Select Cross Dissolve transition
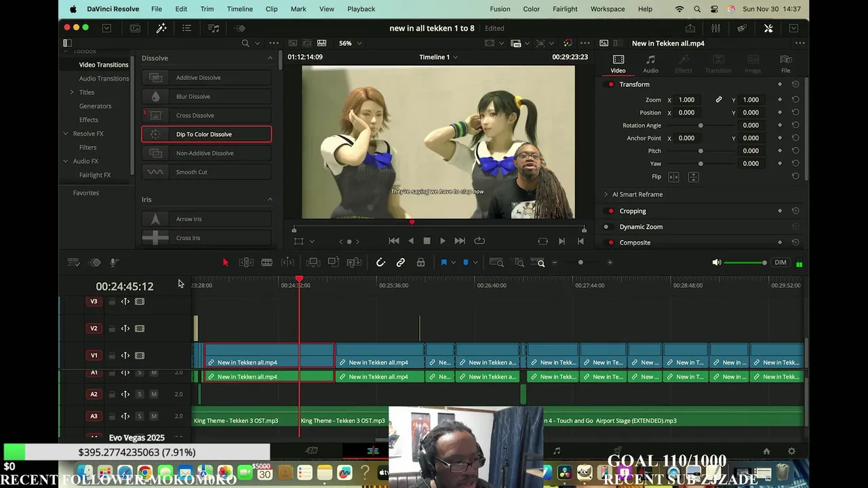The image size is (868, 488). (206, 115)
